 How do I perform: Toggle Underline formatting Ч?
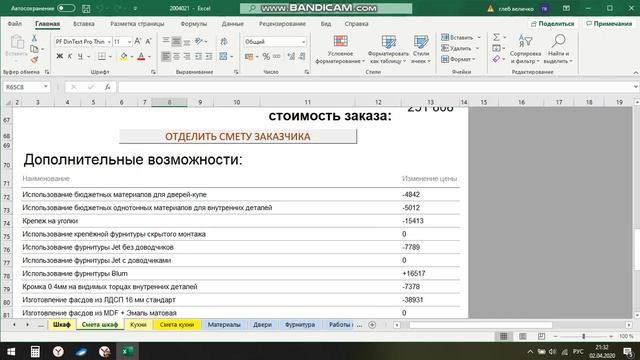[x=80, y=56]
